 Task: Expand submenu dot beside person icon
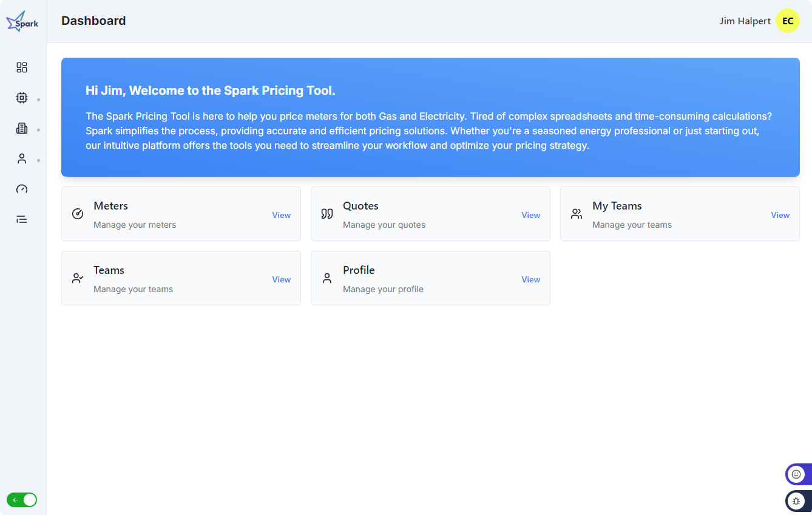39,160
